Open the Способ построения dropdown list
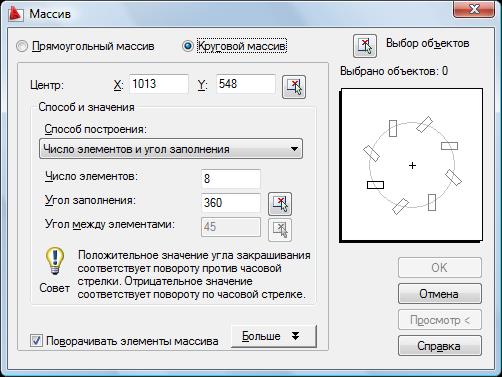Viewport: 502px width, 377px height. tap(171, 149)
